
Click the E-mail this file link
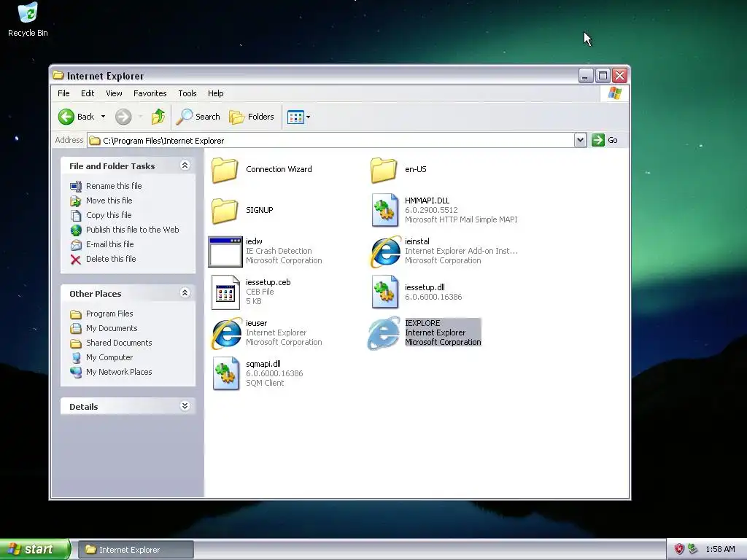110,244
